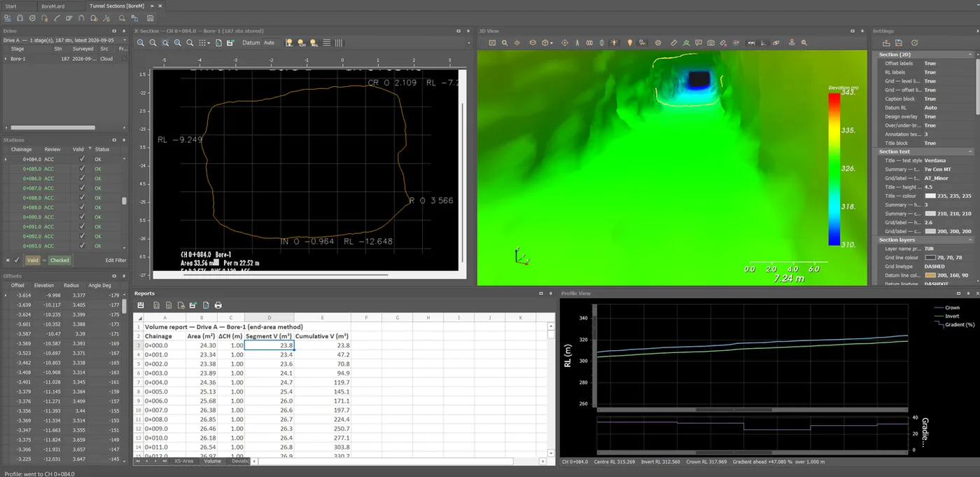Toggle horizontal grid lines icon in X-Section toolbar
Image resolution: width=980 pixels, height=477 pixels.
327,43
